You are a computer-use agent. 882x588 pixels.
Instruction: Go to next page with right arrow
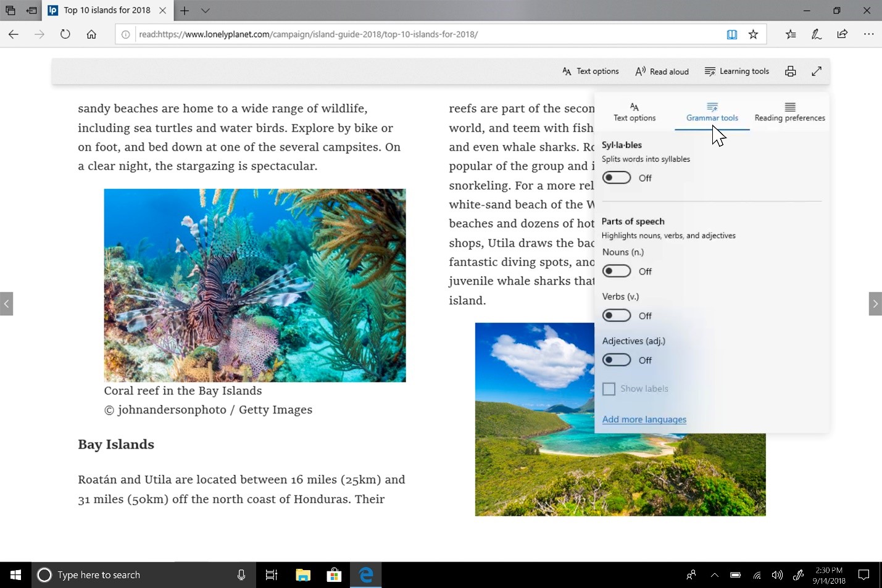pyautogui.click(x=875, y=304)
